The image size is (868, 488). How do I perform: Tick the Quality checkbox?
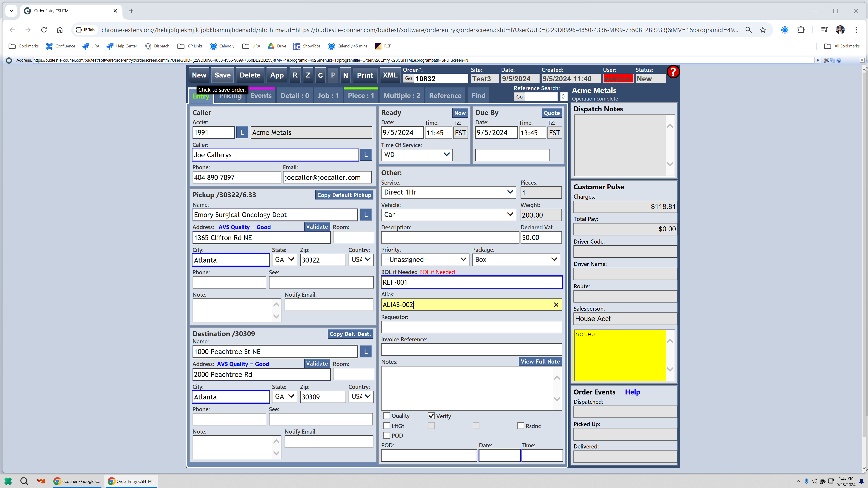[387, 416]
